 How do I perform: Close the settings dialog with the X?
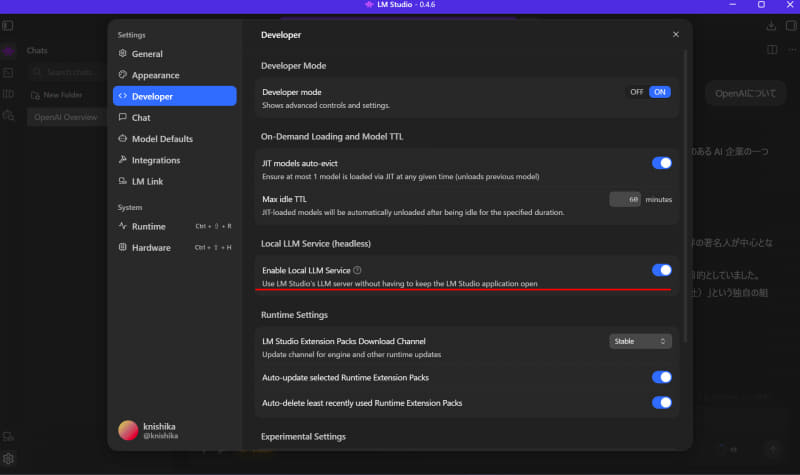676,34
